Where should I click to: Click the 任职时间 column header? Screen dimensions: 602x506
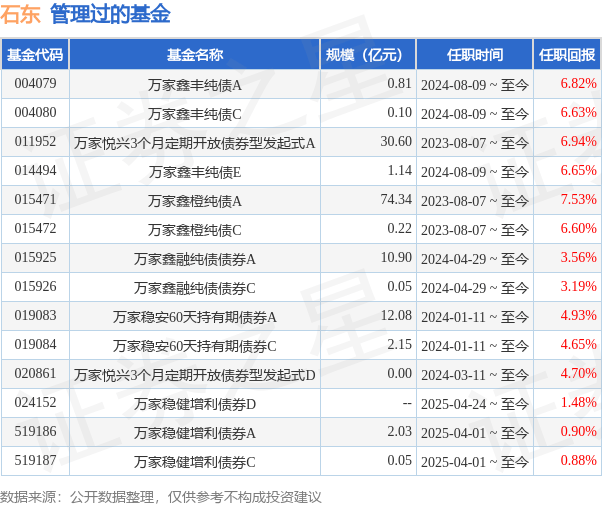tap(475, 55)
